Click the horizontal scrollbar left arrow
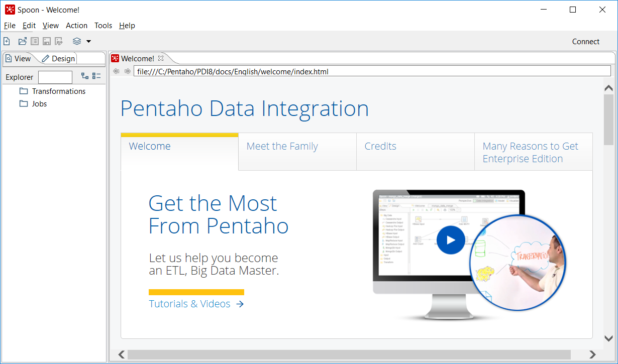The width and height of the screenshot is (618, 364). click(122, 355)
